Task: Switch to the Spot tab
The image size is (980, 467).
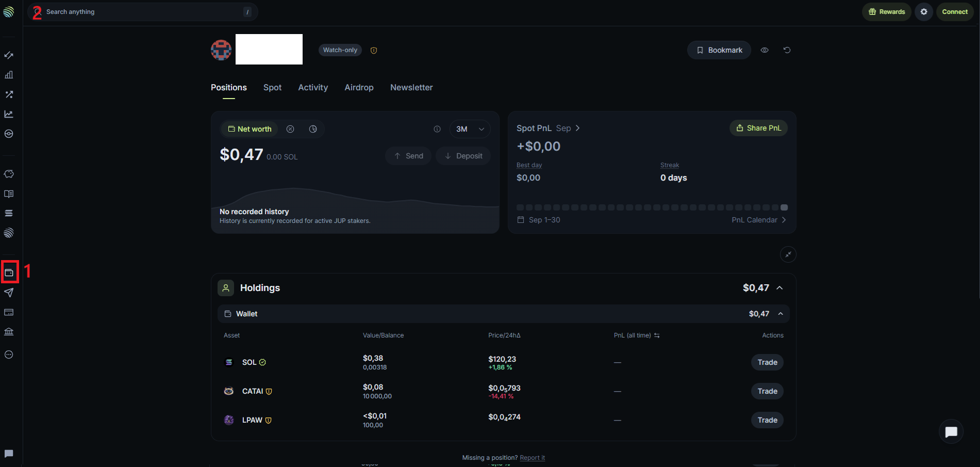Action: click(x=272, y=88)
